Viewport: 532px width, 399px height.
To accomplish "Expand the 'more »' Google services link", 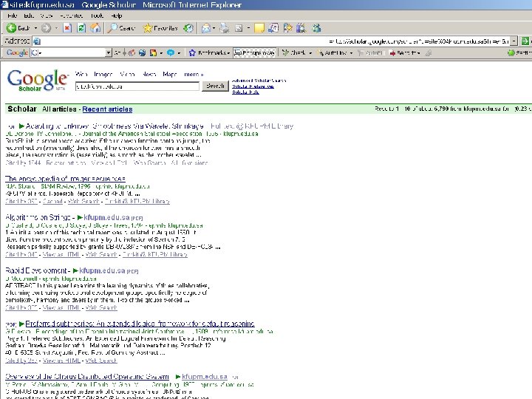I will 194,74.
